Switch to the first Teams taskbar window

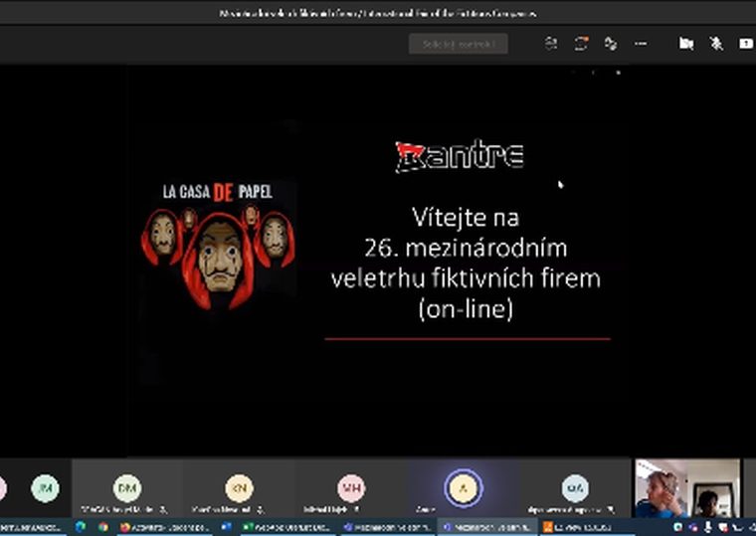[387, 527]
